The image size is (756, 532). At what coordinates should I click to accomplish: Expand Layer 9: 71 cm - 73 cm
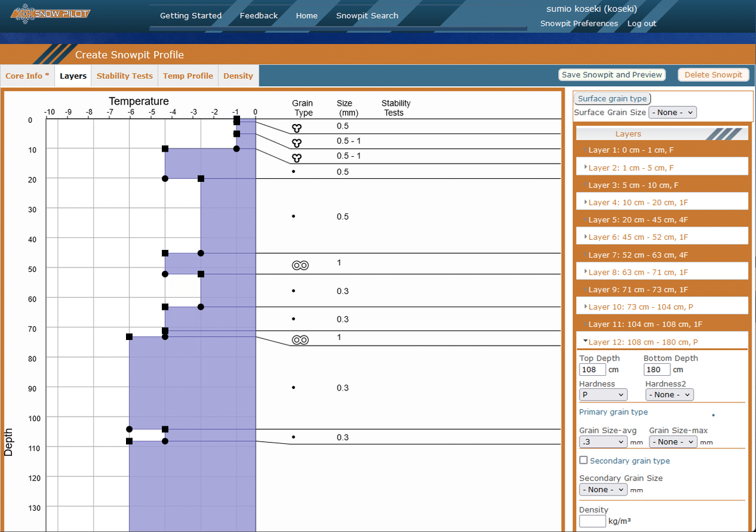click(x=661, y=290)
